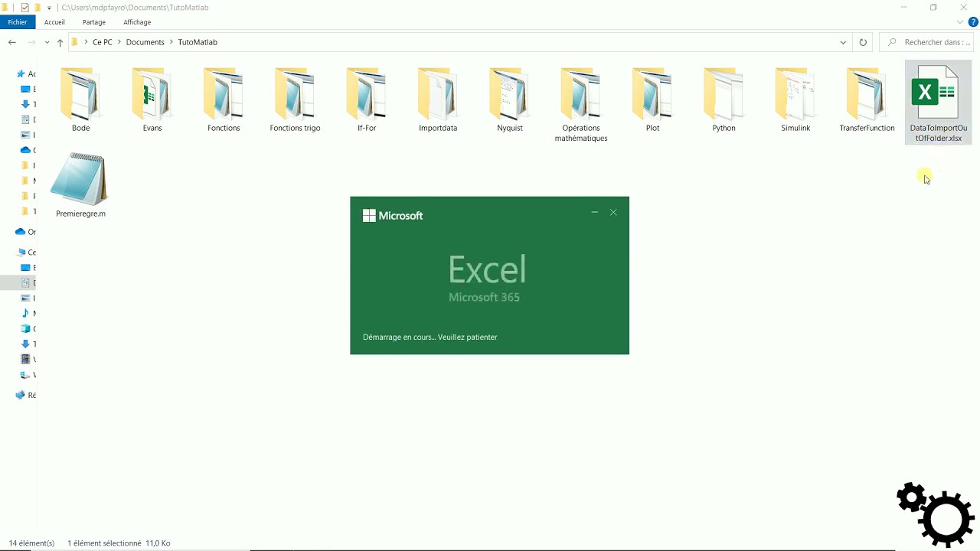Open the Bode folder
The height and width of the screenshot is (551, 980).
click(x=80, y=100)
